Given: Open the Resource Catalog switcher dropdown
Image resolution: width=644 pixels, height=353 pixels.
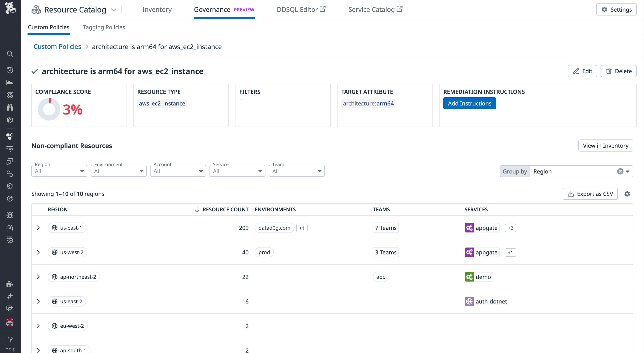Looking at the screenshot, I should [114, 9].
